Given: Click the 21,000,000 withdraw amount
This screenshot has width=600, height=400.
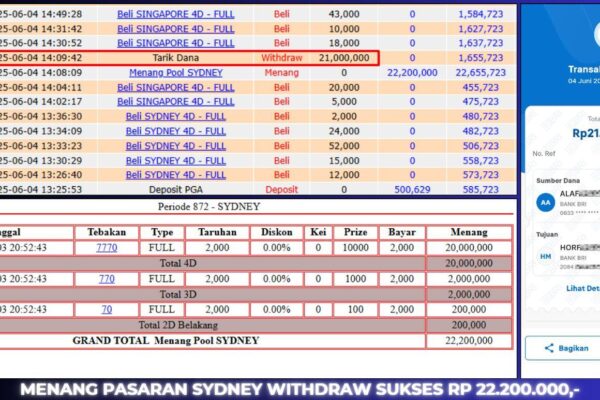Looking at the screenshot, I should pos(344,58).
